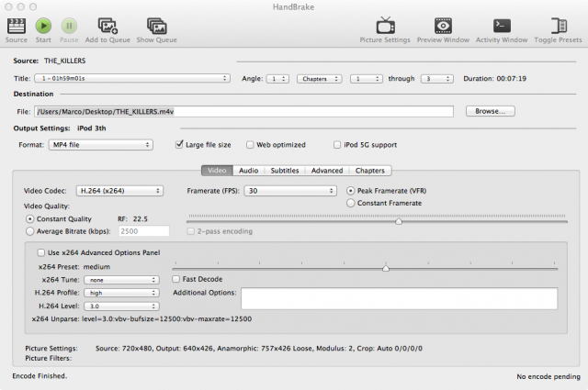The width and height of the screenshot is (588, 390).
Task: Open the Activity Window terminal icon
Action: click(x=502, y=26)
